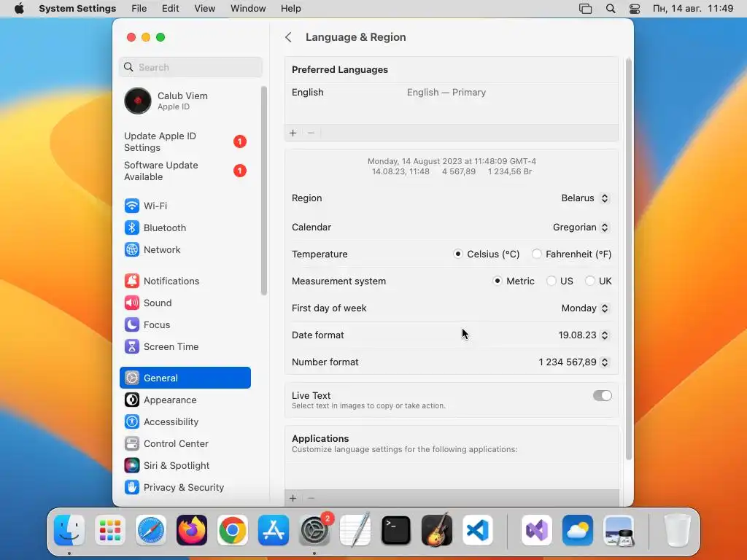Select the Appearance sidebar item
This screenshot has height=560, width=747.
point(185,400)
